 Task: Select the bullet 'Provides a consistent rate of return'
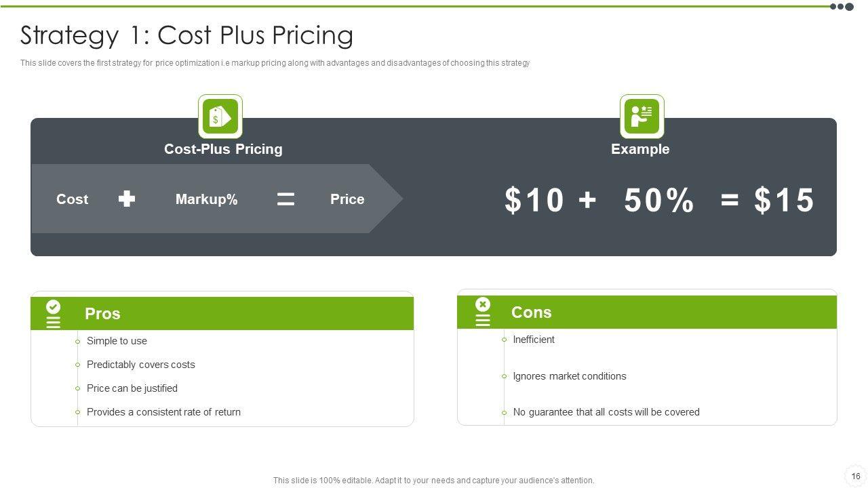tap(163, 412)
